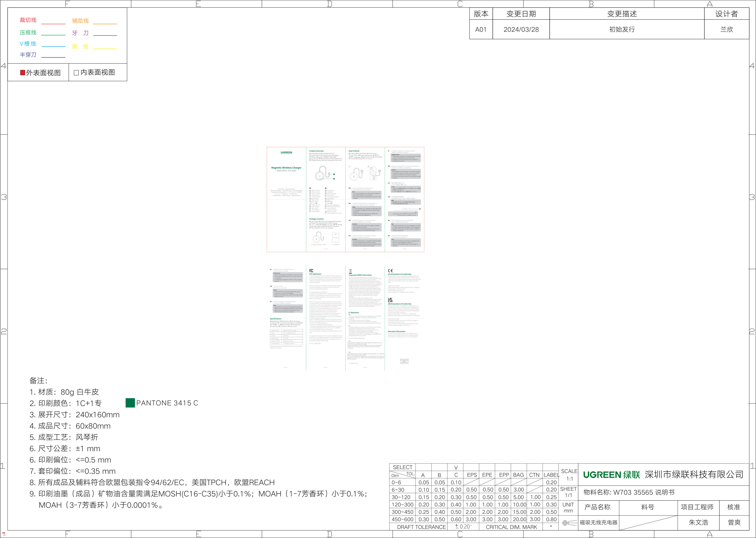
Task: Click the 物料名称 W703 35565 说明书 text
Action: click(629, 492)
